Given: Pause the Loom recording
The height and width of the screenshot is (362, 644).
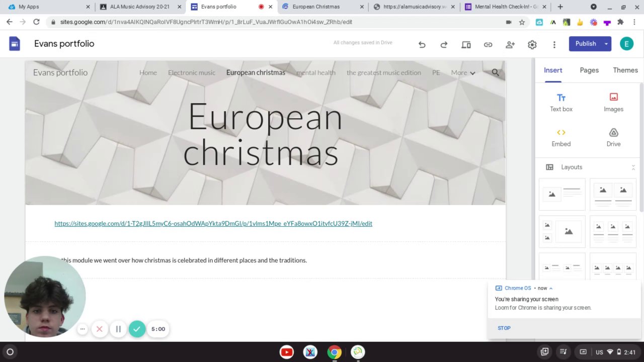Looking at the screenshot, I should pos(118,329).
